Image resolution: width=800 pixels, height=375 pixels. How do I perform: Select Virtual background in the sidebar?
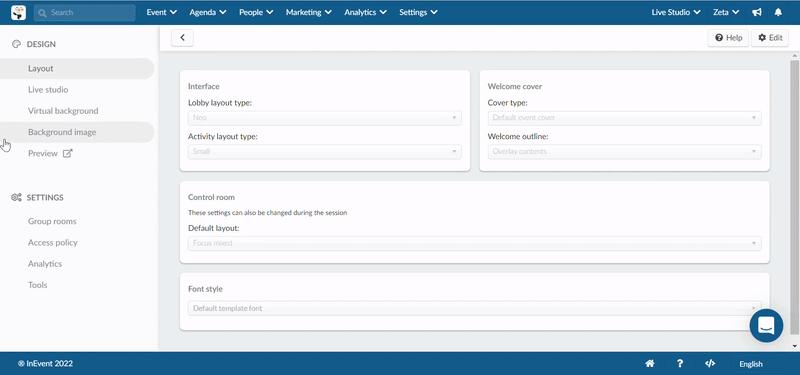coord(63,111)
